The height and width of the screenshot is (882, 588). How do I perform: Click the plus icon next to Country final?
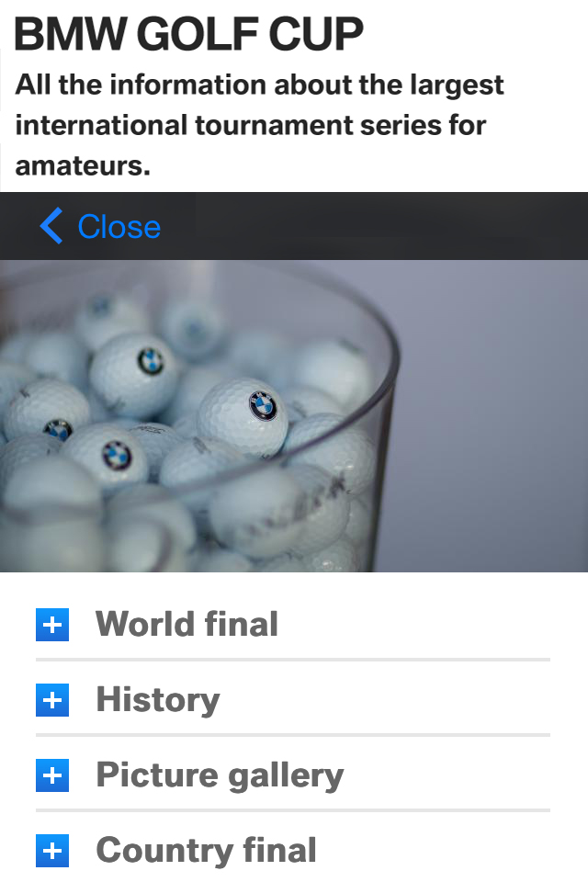click(52, 851)
